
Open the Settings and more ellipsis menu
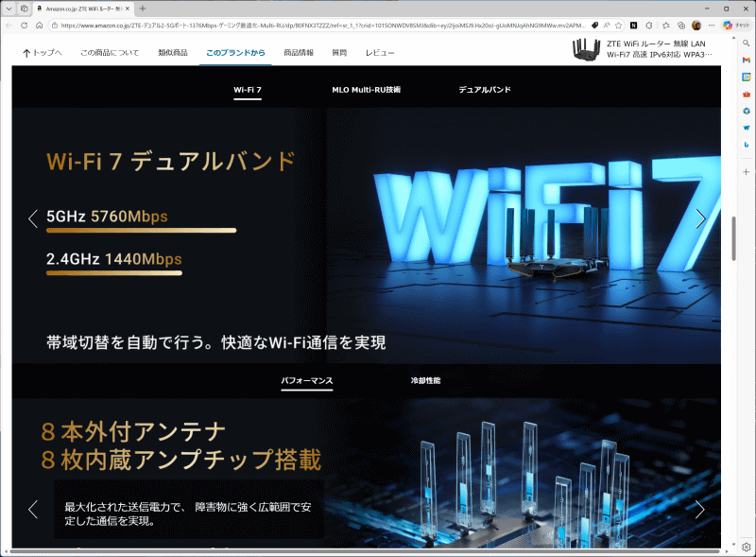712,25
